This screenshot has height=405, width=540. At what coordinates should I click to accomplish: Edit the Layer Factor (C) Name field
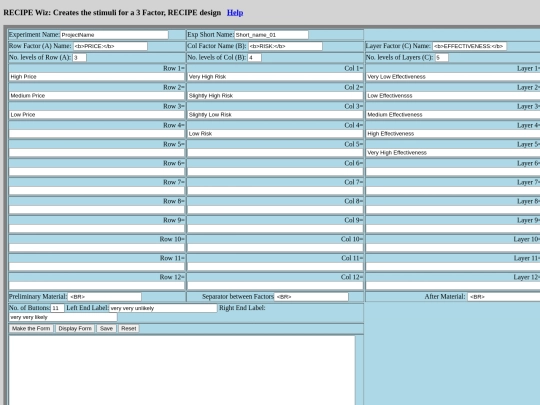tap(469, 46)
